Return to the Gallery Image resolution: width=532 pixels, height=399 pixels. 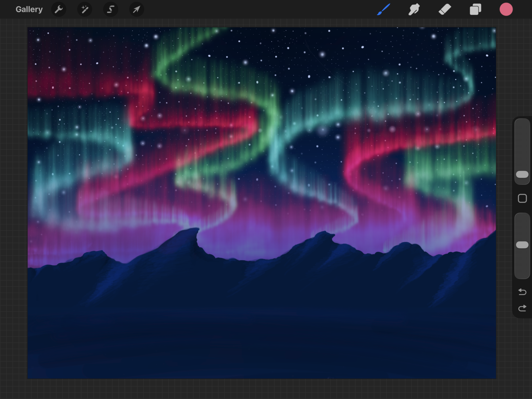(29, 10)
